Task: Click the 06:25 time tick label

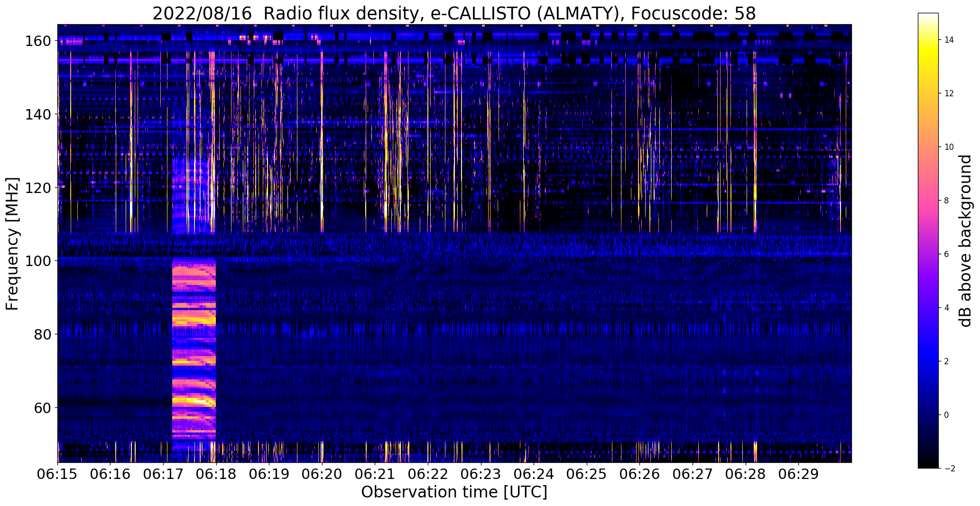Action: 587,474
